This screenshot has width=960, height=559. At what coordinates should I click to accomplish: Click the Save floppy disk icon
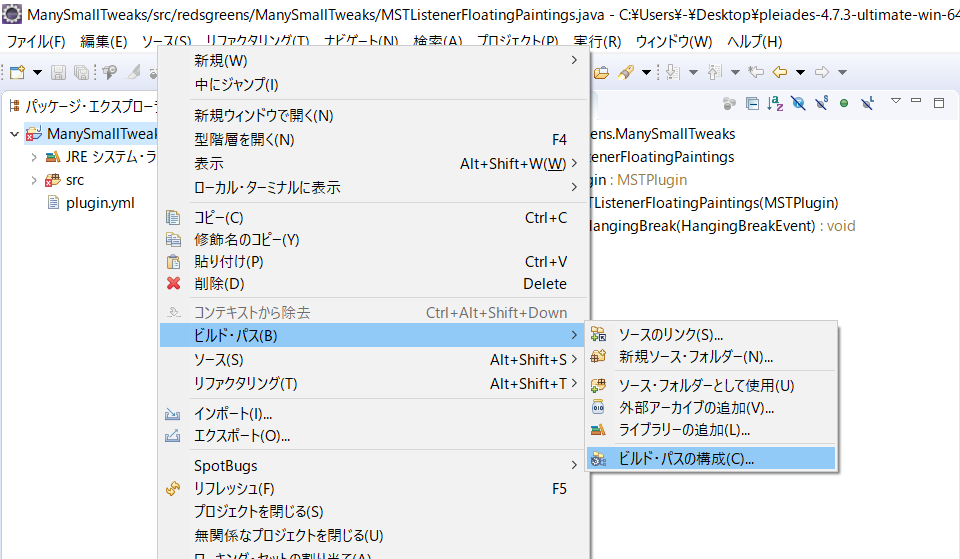coord(58,72)
